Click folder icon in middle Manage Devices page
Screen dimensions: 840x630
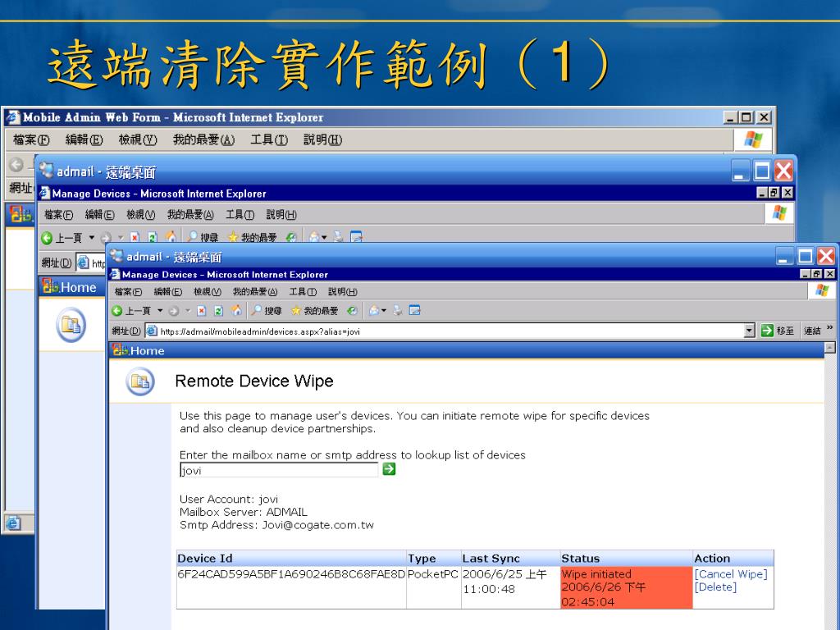(x=71, y=325)
